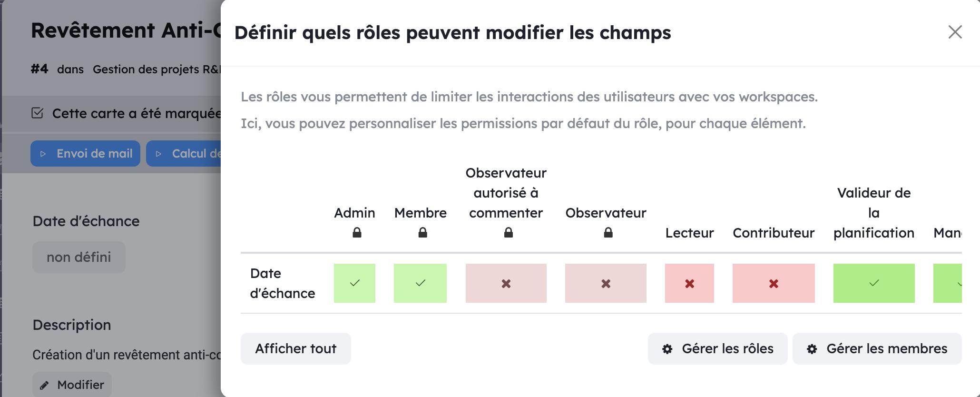
Task: Open Gérer les membres settings
Action: pos(877,348)
